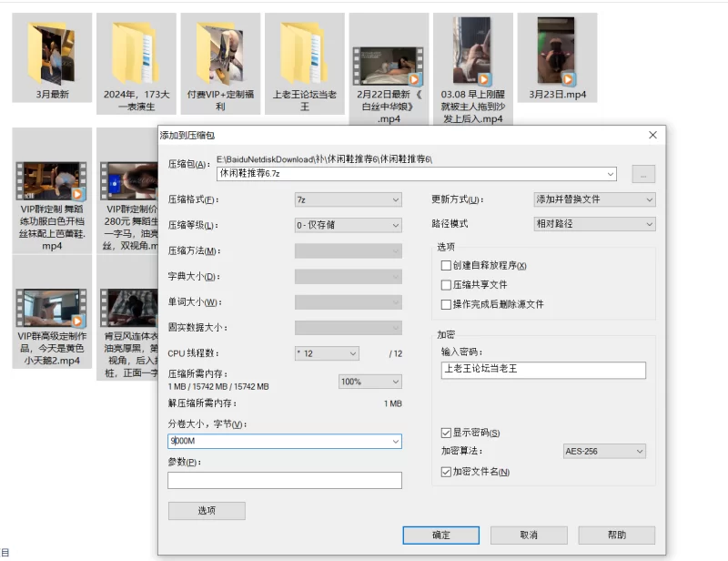The image size is (728, 561).
Task: Select the 2月22日最新 mp4 video file
Action: (389, 69)
